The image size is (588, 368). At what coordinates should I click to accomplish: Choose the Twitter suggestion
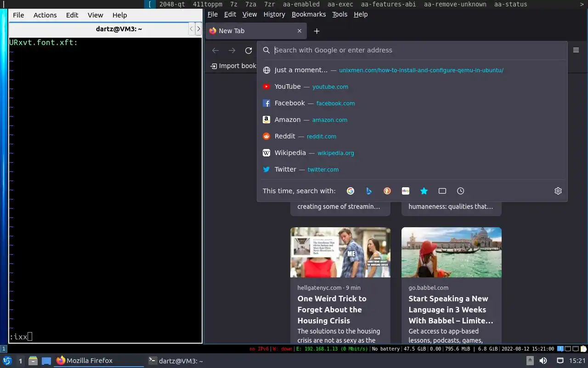[x=412, y=169]
